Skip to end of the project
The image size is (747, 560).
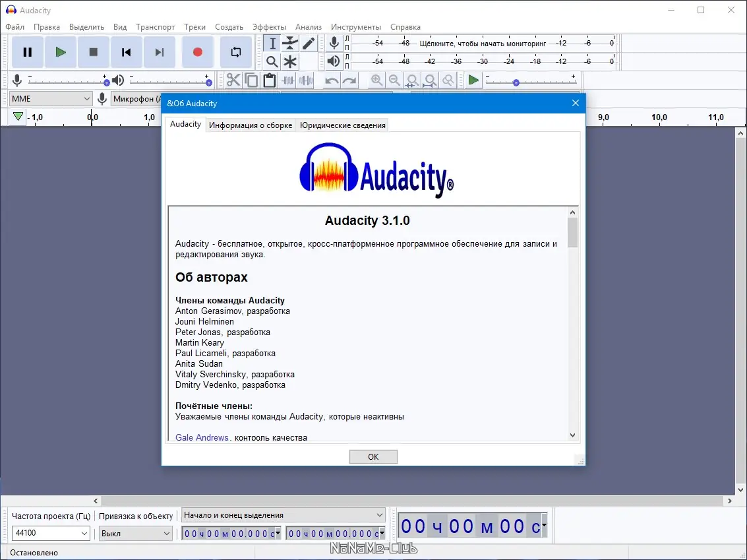(x=160, y=52)
